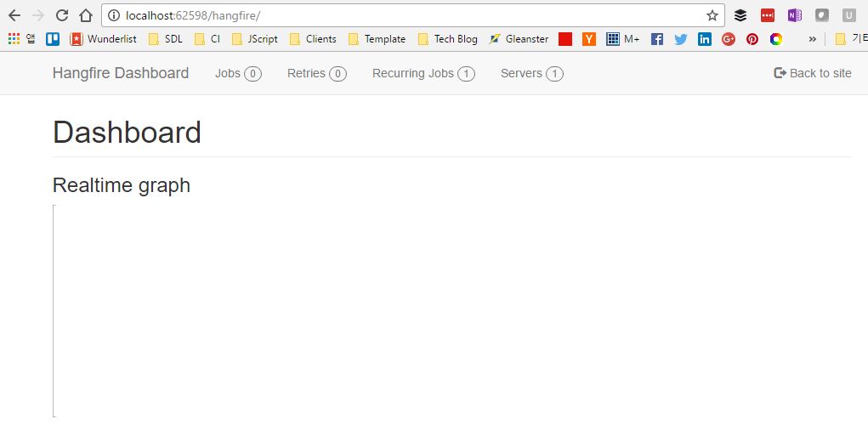The width and height of the screenshot is (868, 436).
Task: Open the Wunderlist bookmark
Action: (x=104, y=39)
